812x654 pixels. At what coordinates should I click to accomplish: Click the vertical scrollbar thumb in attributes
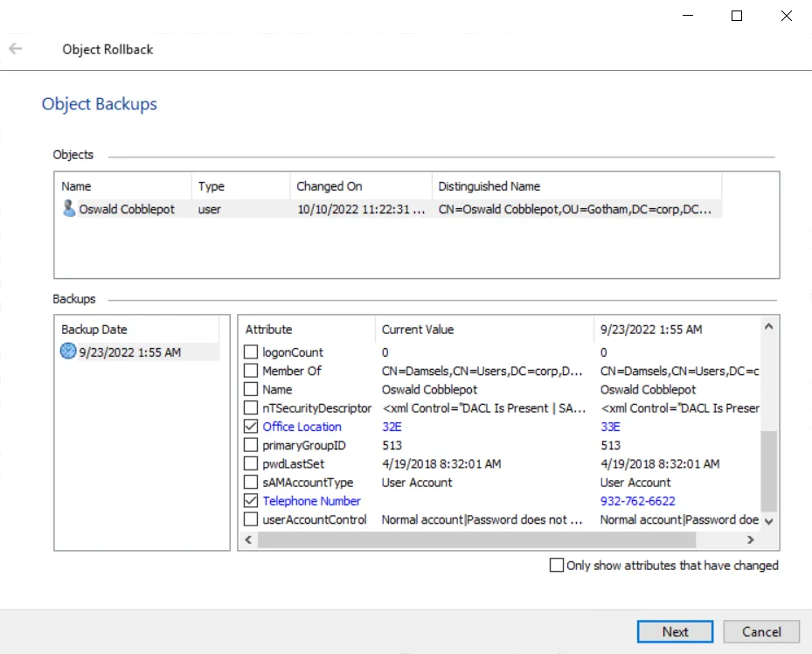[768, 471]
